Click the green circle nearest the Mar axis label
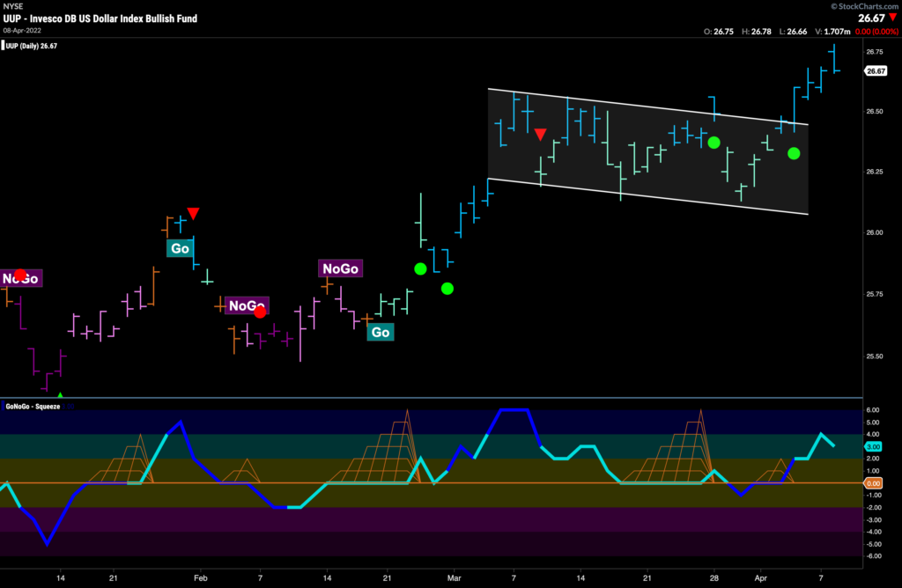 [x=447, y=289]
